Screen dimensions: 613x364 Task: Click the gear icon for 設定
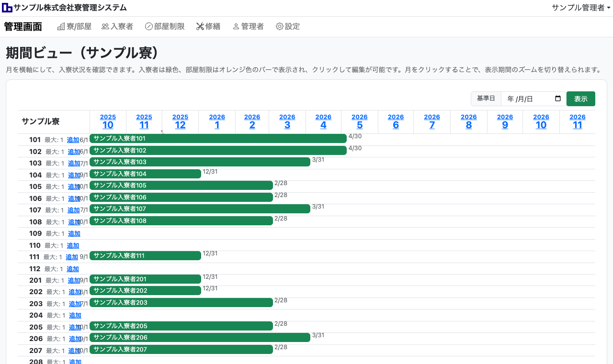click(280, 27)
